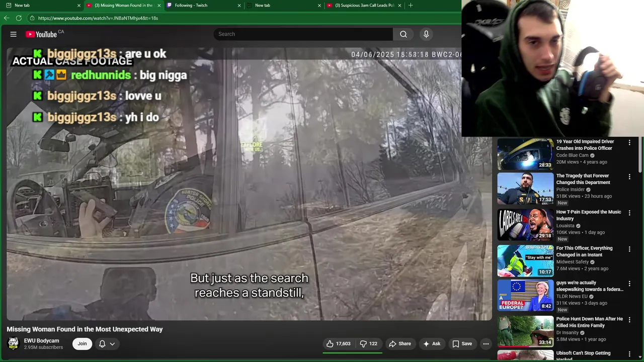The image size is (644, 362).
Task: Click the title 'Missing Woman Found in the Most Unexpected Way'
Action: (85, 329)
